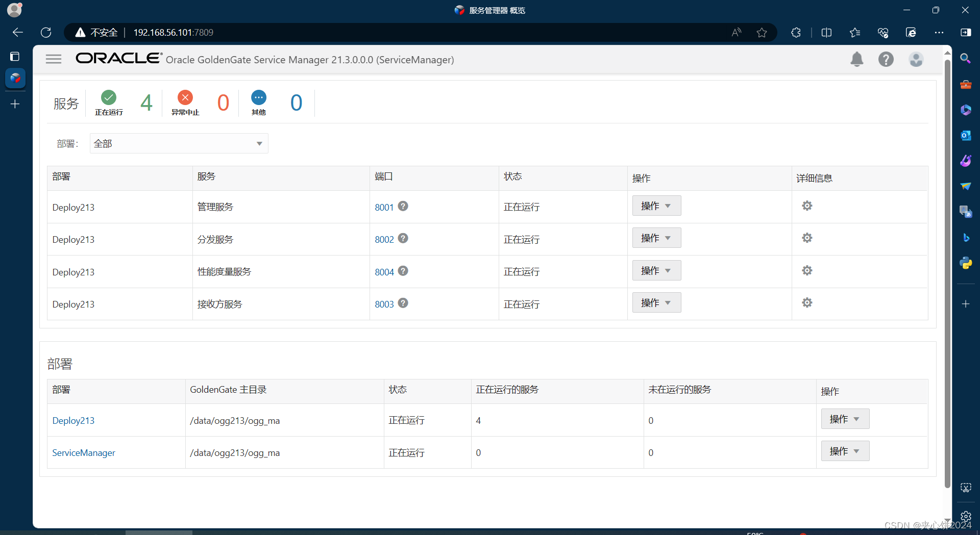Open the ServiceManager deployment link

tap(84, 452)
